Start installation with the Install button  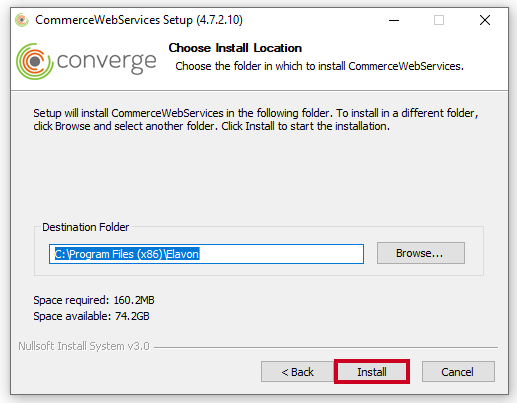coord(372,372)
